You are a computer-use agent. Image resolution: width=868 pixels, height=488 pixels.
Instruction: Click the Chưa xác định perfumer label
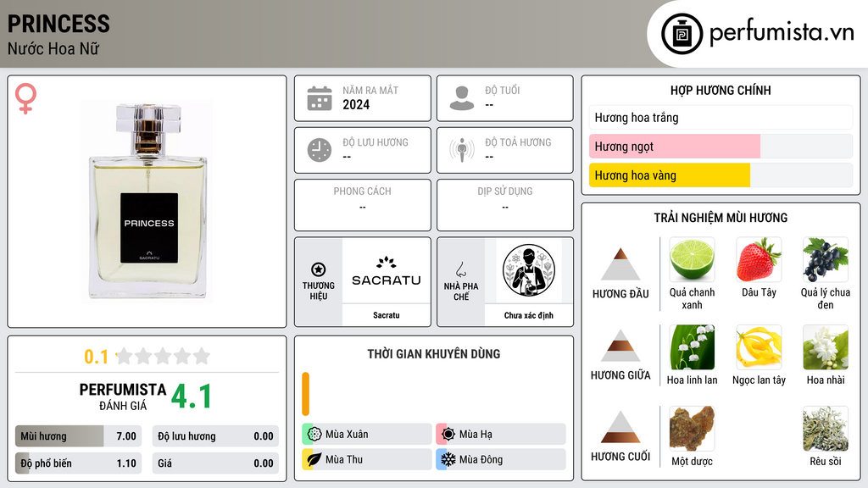click(529, 315)
